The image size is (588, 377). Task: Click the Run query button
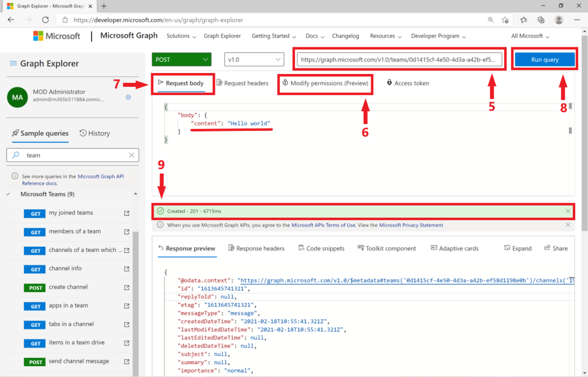pos(544,59)
